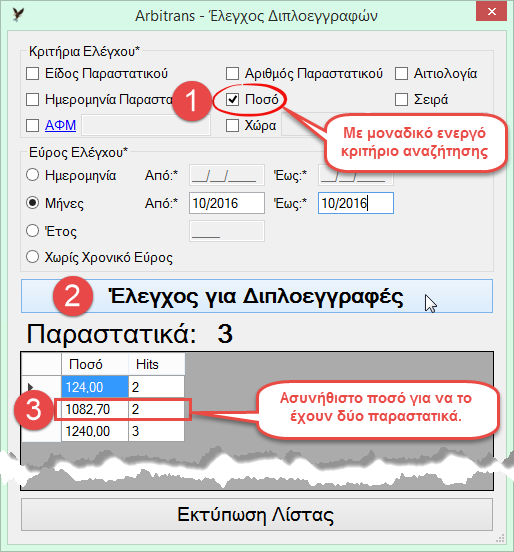The height and width of the screenshot is (552, 514).
Task: Select the 1082,70 amount row
Action: click(x=123, y=409)
